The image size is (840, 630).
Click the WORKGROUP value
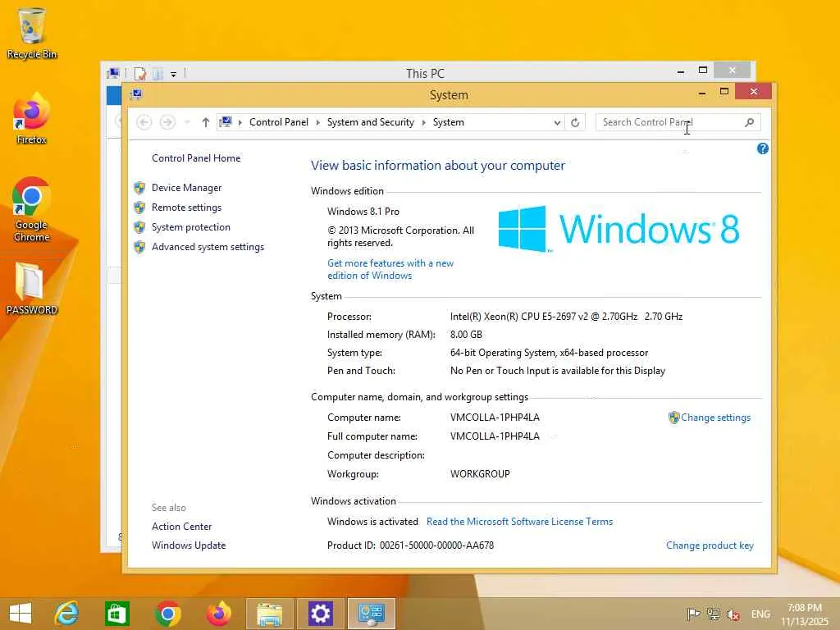pyautogui.click(x=480, y=474)
